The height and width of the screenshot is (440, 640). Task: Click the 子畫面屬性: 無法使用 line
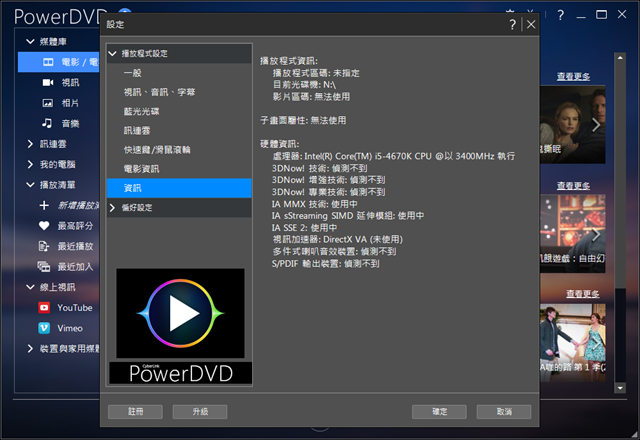pyautogui.click(x=303, y=120)
